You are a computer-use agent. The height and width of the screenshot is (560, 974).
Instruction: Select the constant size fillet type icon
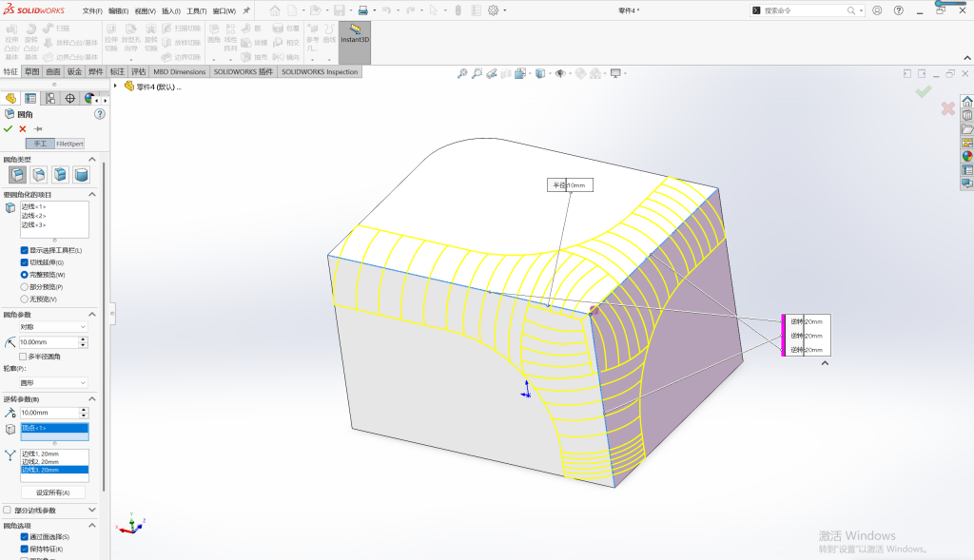(17, 175)
